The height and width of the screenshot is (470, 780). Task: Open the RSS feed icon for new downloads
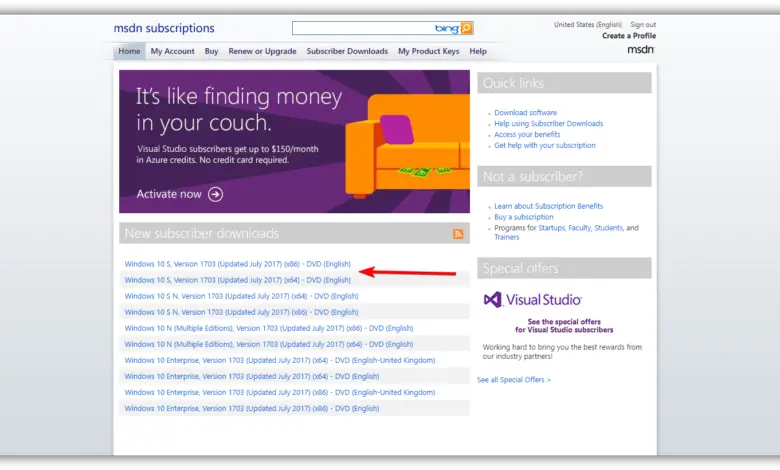pos(458,234)
